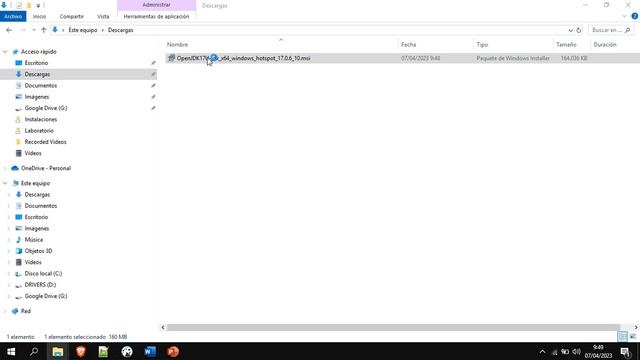Open recent locations dropdown arrow
640x360 pixels.
click(34, 30)
